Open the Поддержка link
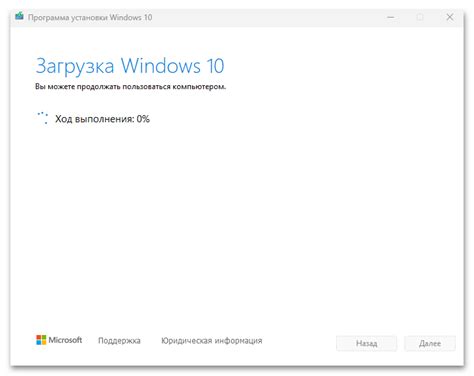Image resolution: width=474 pixels, height=376 pixels. (119, 341)
